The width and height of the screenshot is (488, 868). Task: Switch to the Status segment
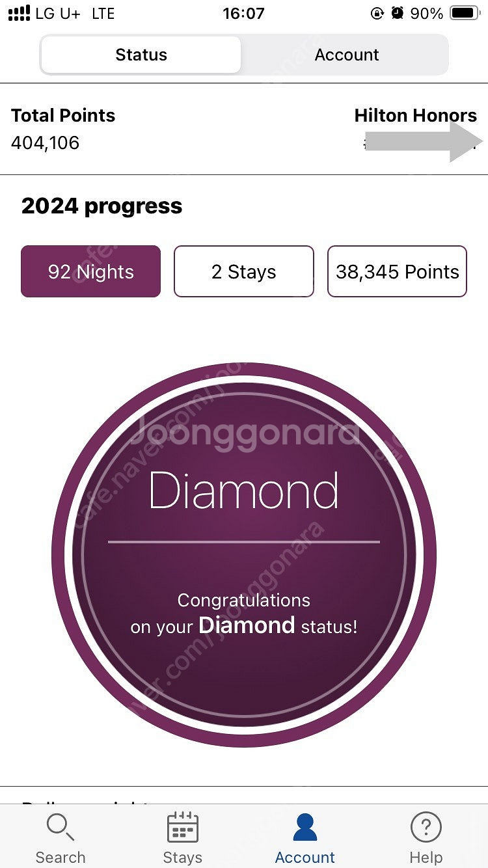click(141, 55)
